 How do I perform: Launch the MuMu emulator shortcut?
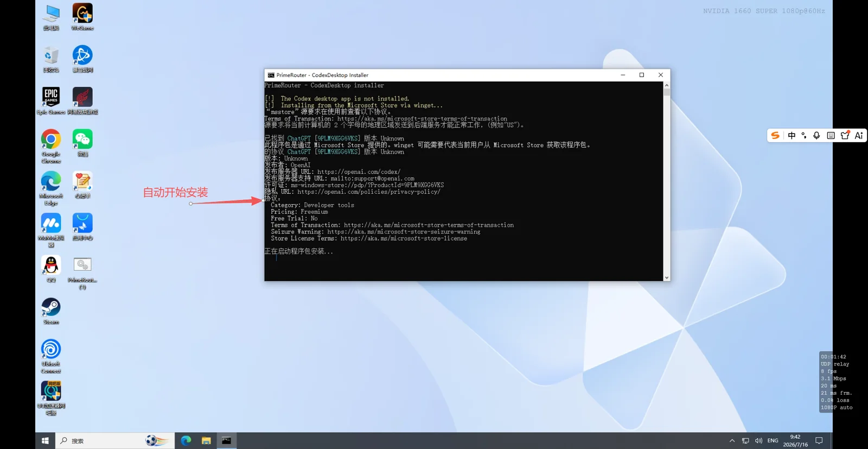51,230
